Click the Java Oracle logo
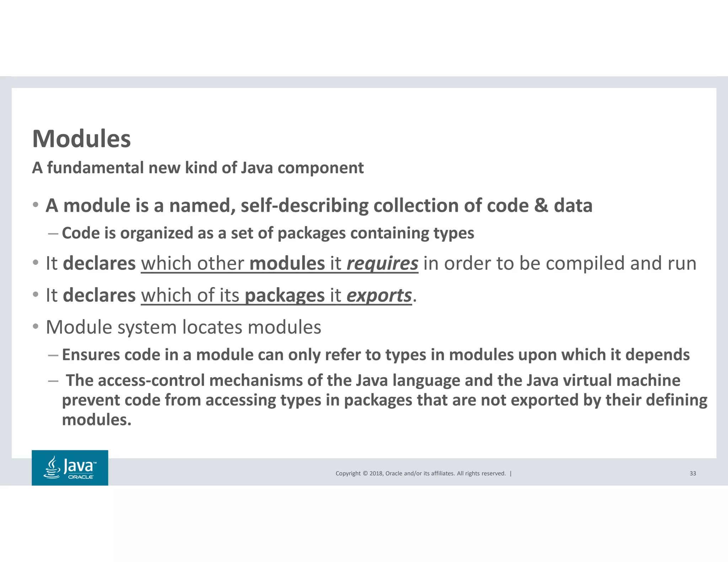Image resolution: width=728 pixels, height=562 pixels. tap(70, 468)
